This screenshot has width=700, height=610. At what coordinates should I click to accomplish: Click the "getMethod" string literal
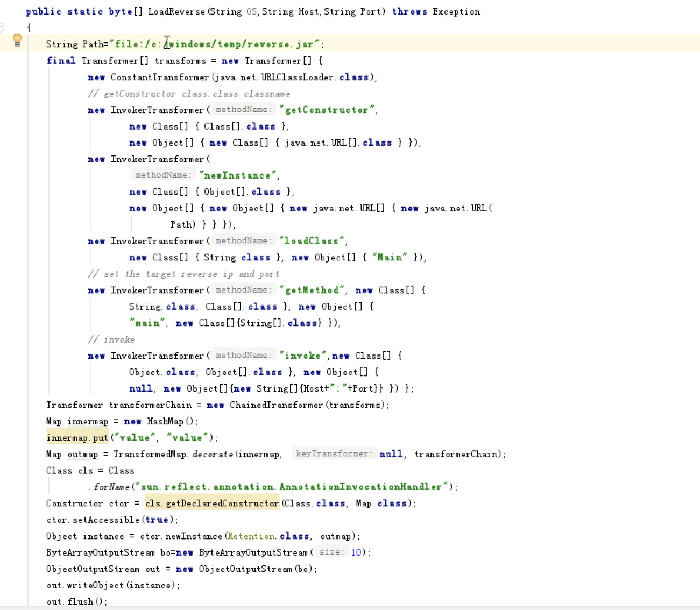[312, 290]
